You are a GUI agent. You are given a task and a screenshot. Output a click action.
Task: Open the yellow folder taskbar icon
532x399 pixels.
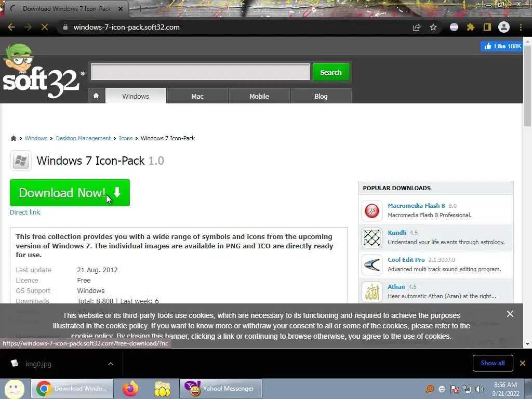(x=162, y=389)
